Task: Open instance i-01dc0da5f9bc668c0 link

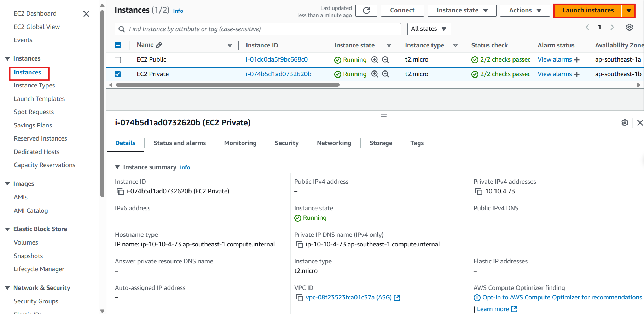Action: (277, 59)
